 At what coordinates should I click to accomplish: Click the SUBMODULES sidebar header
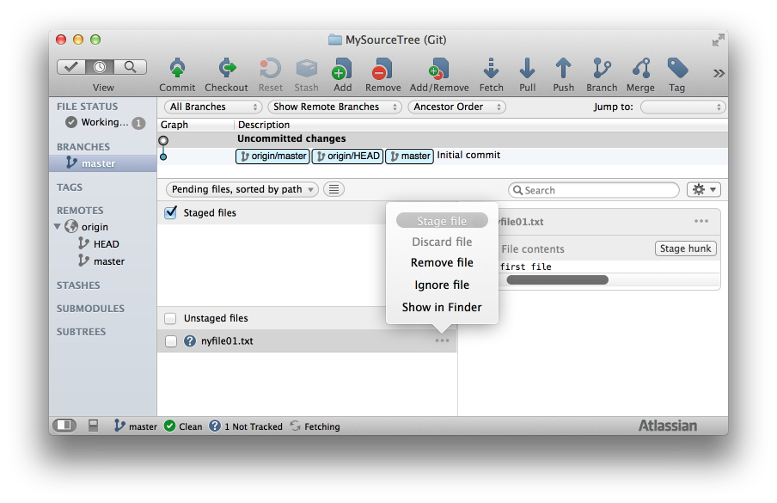[x=91, y=308]
